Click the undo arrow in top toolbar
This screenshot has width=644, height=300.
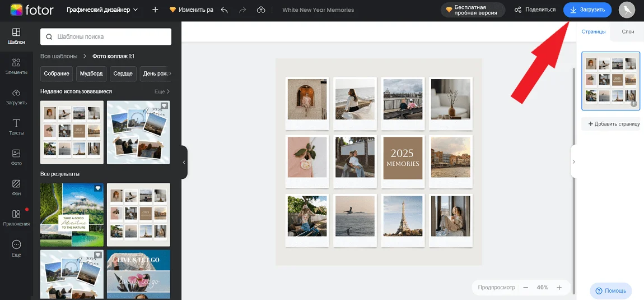point(225,10)
